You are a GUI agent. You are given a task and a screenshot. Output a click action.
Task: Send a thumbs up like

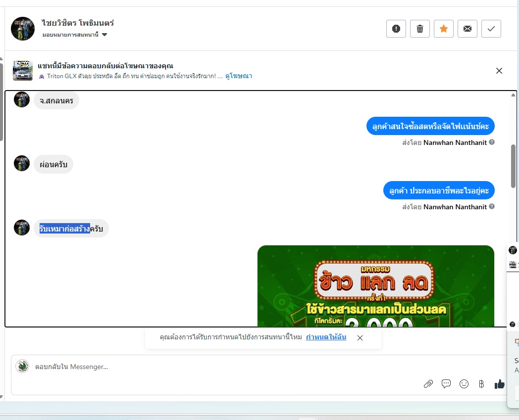pos(500,384)
